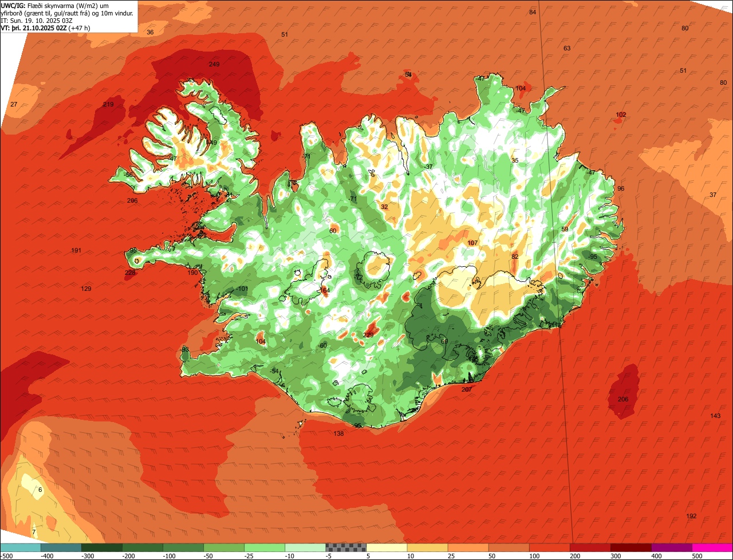Click the orange 50 to 100 legend swatch
This screenshot has height=560, width=733.
coord(509,547)
